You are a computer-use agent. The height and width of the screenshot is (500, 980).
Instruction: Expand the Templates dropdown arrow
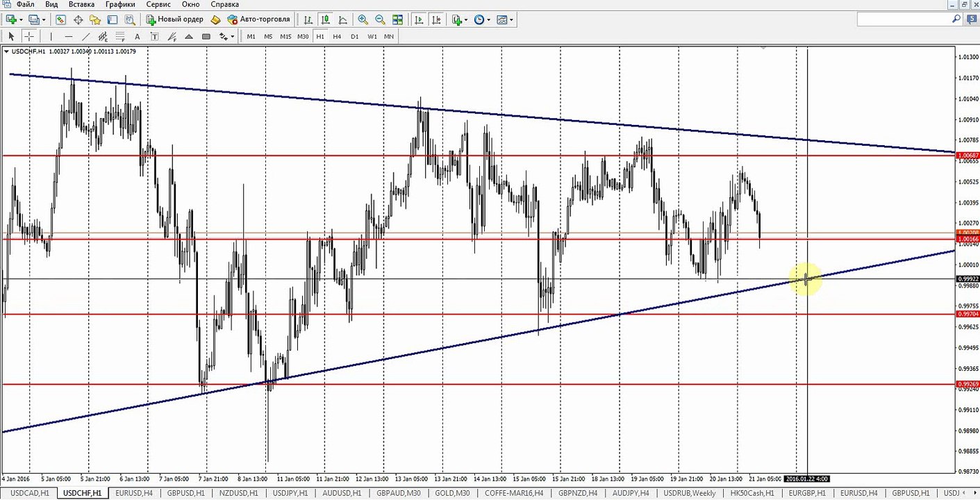[512, 19]
